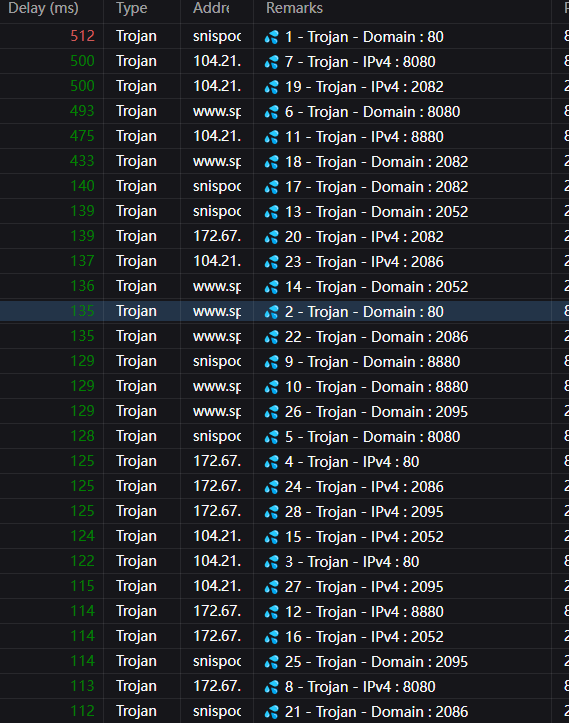Click icon beside 4 - Trojan - IPv4 : 80
569x723 pixels.
[x=272, y=462]
